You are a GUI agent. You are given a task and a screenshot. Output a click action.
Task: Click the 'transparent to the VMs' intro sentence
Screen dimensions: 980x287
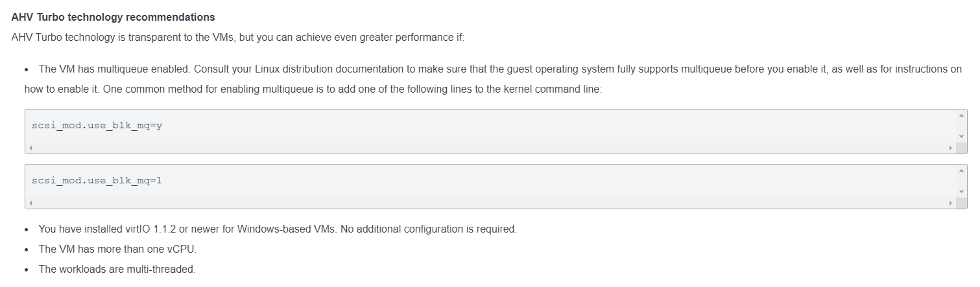pyautogui.click(x=238, y=37)
